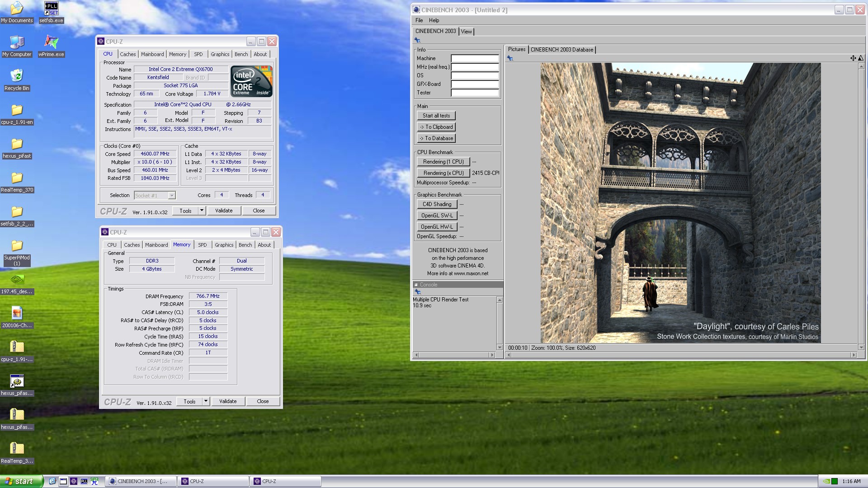Open cpu-z_1.91-... zip archive icon
Screen dimensions: 868x488
17,351
